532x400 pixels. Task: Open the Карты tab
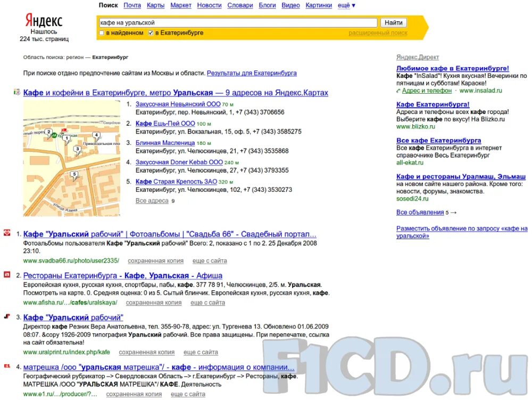point(155,5)
